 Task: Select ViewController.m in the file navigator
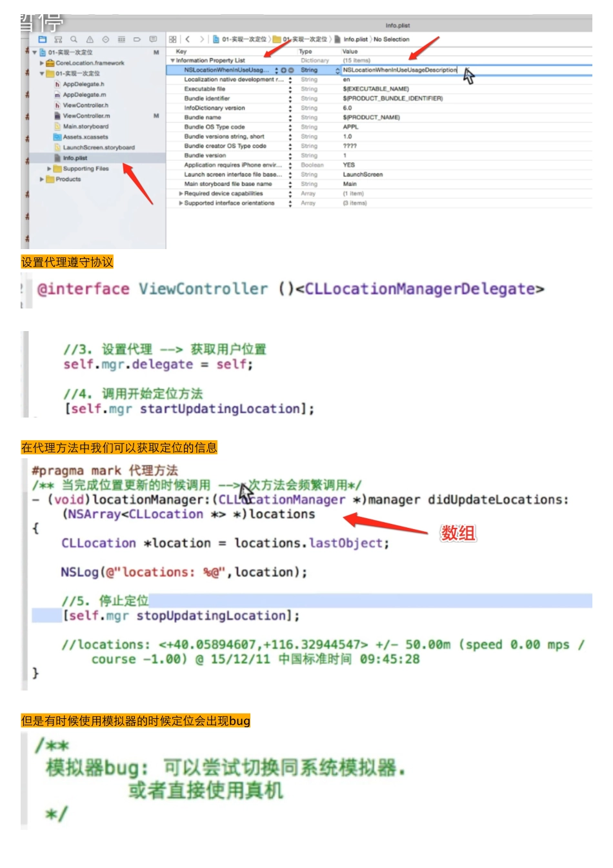[86, 116]
